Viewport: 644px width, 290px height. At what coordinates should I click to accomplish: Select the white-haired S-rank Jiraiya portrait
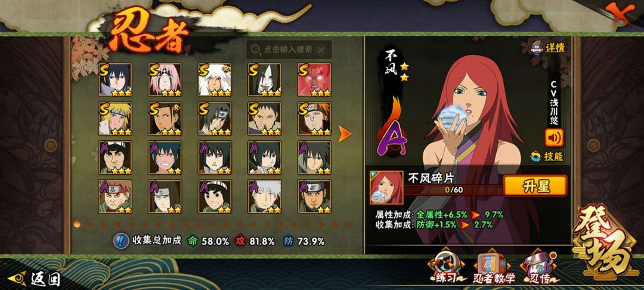click(x=215, y=80)
